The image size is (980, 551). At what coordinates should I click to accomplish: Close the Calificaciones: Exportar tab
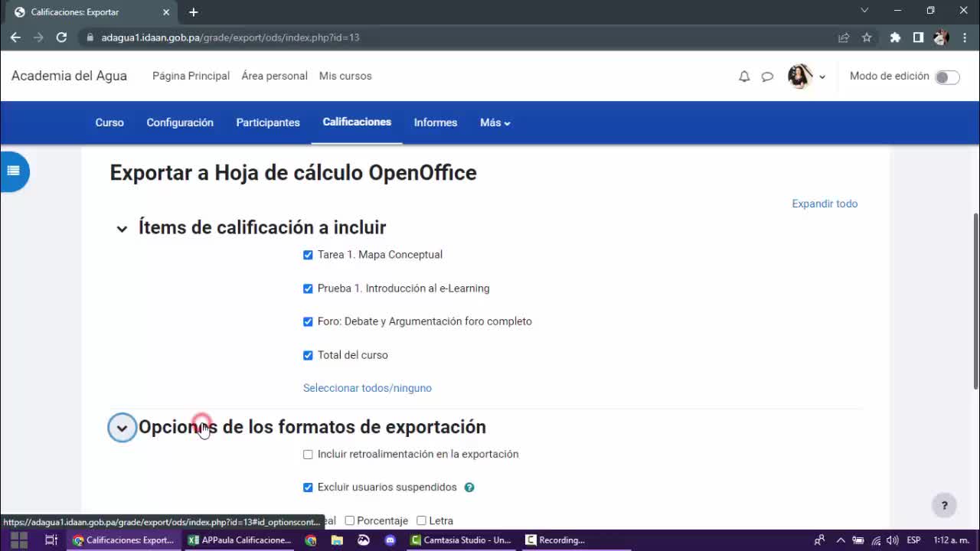point(166,12)
